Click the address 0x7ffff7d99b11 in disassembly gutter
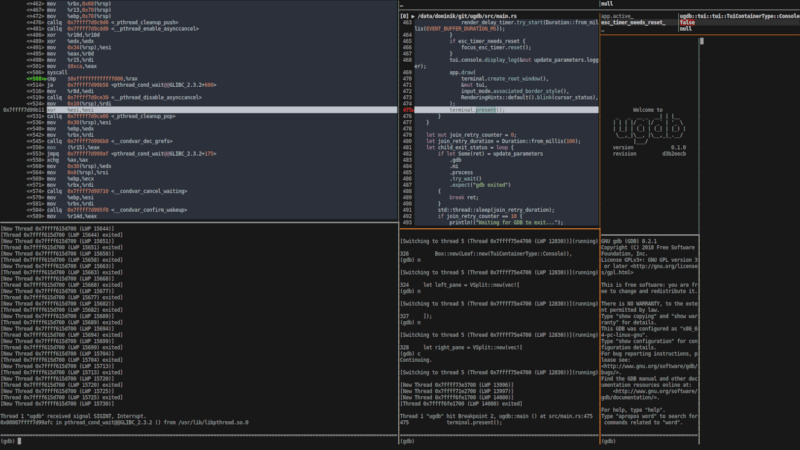Screen dimensions: 800x450 (23, 110)
